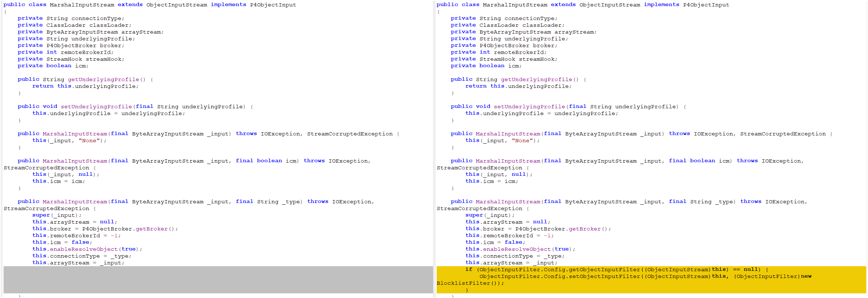Click 'setUnderlyingProfile' method name in right pane
The image size is (868, 298).
(529, 106)
